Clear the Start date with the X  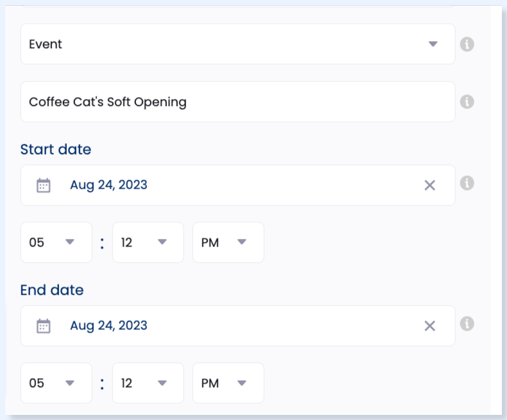tap(429, 186)
